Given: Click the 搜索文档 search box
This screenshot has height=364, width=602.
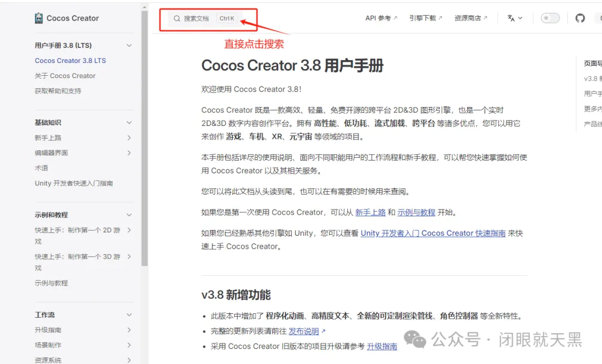Looking at the screenshot, I should [205, 18].
